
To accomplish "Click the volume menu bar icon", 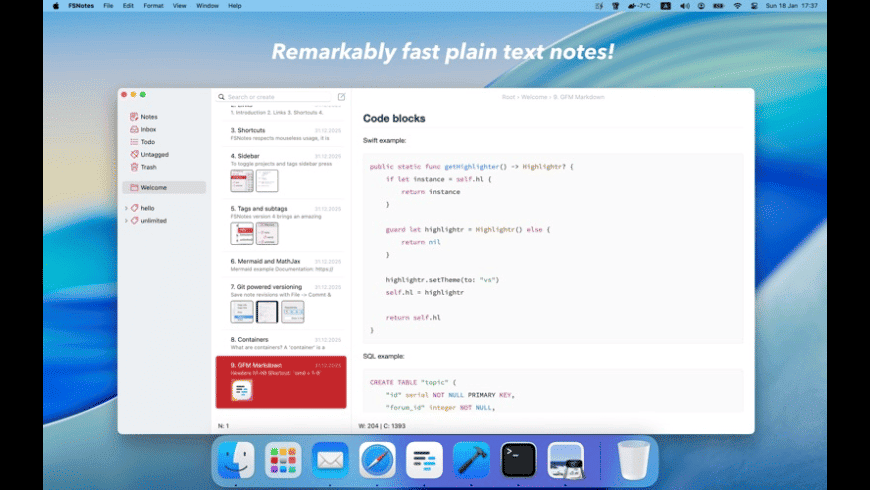I will click(685, 6).
